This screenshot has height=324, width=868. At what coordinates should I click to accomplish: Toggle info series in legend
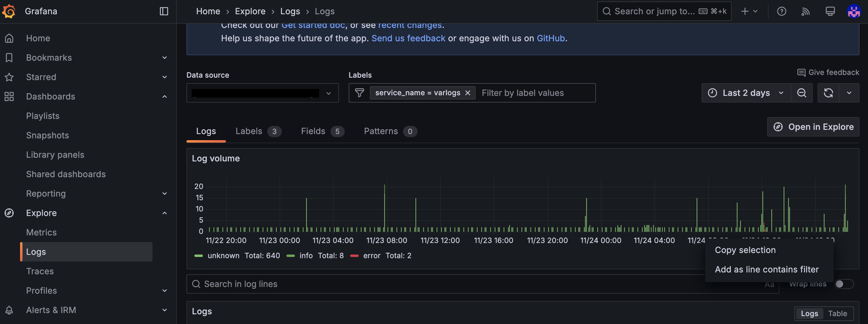[306, 255]
